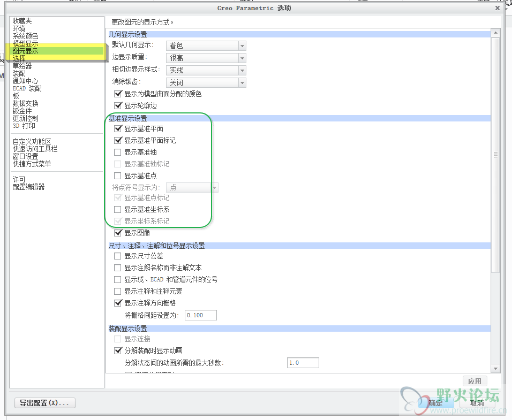Screen dimensions: 512x420
Task: Enable 显示缆、ECAD 和管道元件的位号 checkbox
Action: [117, 279]
